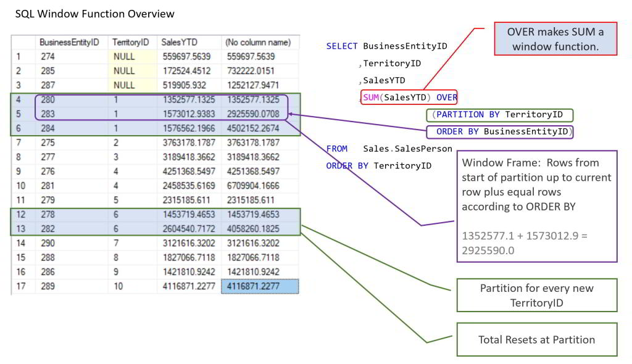Viewport: 632px width, 364px height.
Task: Click 'Partition for every new TerritoryID' box
Action: [536, 295]
